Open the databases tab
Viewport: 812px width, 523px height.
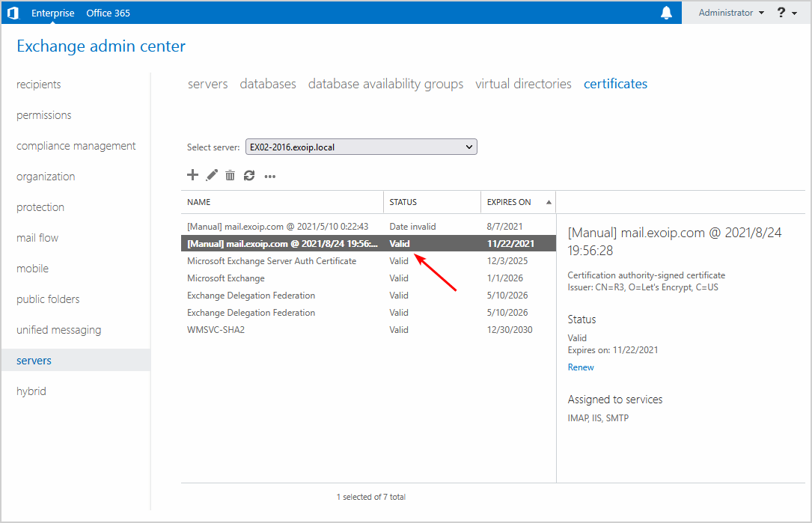(268, 84)
